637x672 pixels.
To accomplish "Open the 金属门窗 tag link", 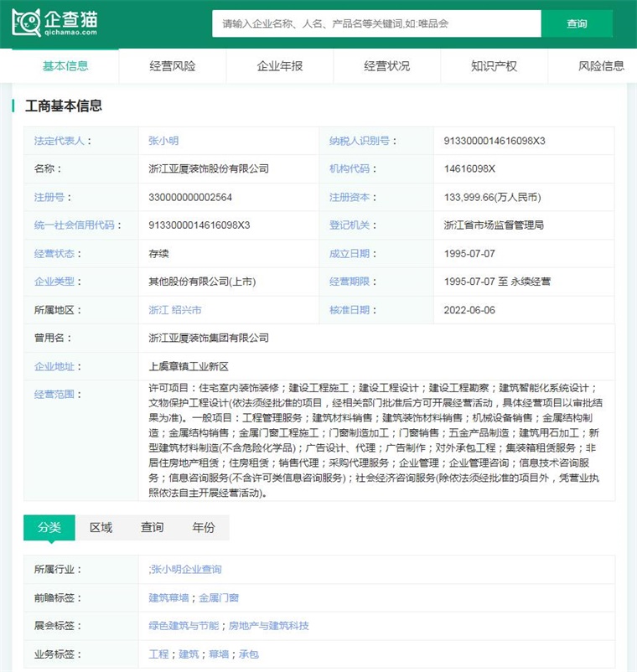I will [219, 598].
